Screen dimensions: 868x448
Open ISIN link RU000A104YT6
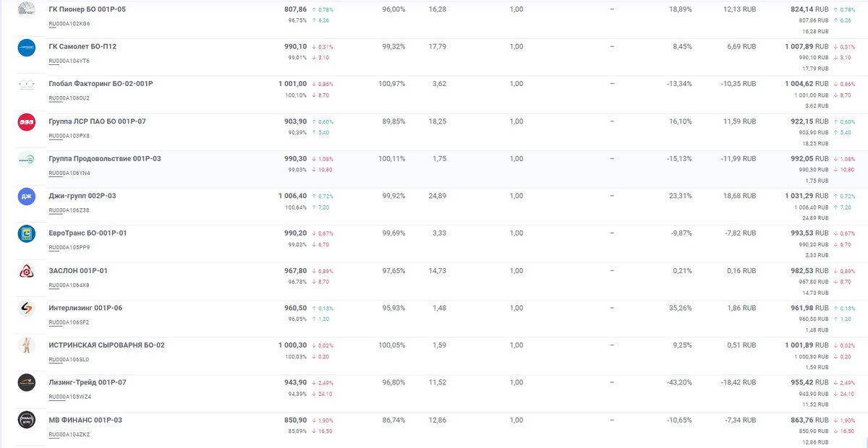69,61
